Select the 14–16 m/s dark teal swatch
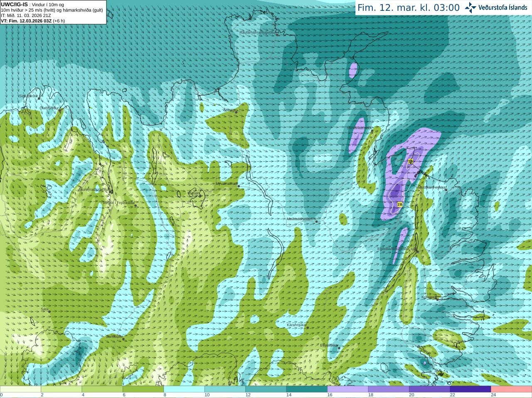Image resolution: width=532 pixels, height=398 pixels. coord(307,389)
